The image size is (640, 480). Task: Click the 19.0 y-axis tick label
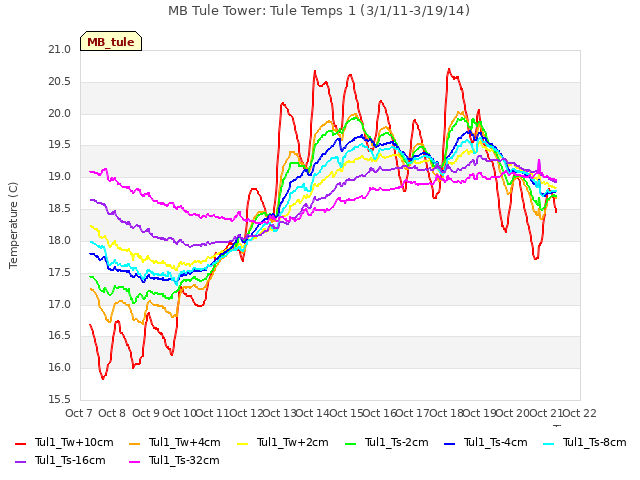tap(60, 177)
